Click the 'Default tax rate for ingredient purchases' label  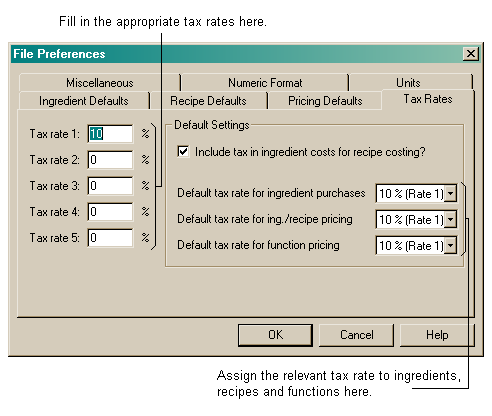271,193
